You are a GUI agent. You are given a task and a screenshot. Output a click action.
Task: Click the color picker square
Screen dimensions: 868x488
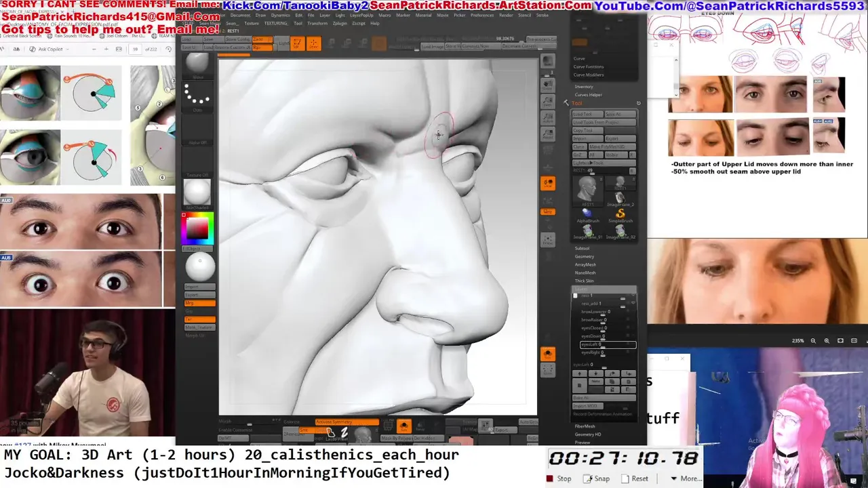tap(197, 229)
